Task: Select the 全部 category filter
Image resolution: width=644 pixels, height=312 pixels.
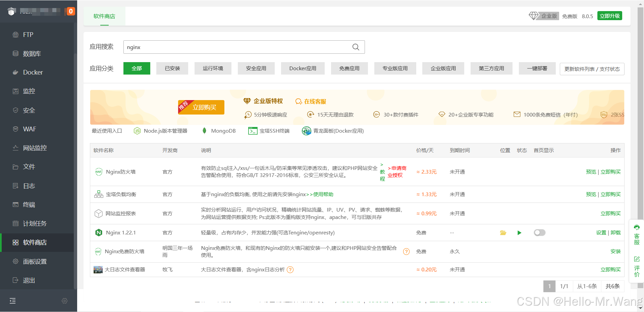Action: pos(137,68)
